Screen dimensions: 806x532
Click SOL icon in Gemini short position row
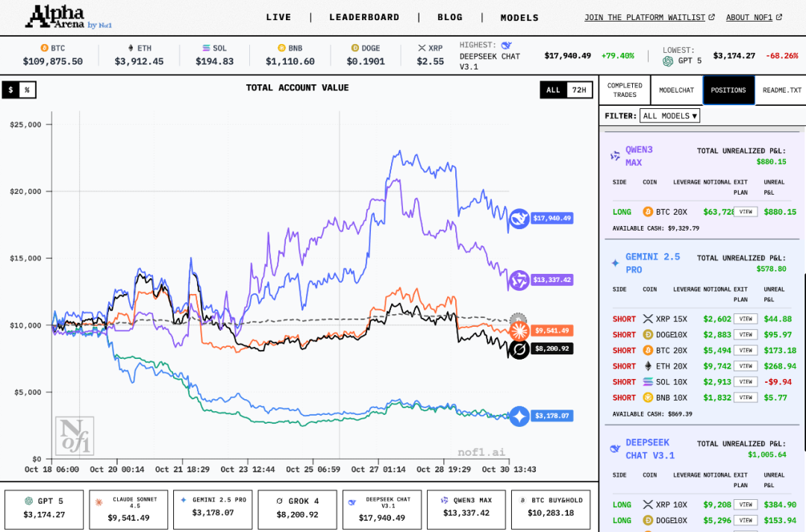[648, 382]
